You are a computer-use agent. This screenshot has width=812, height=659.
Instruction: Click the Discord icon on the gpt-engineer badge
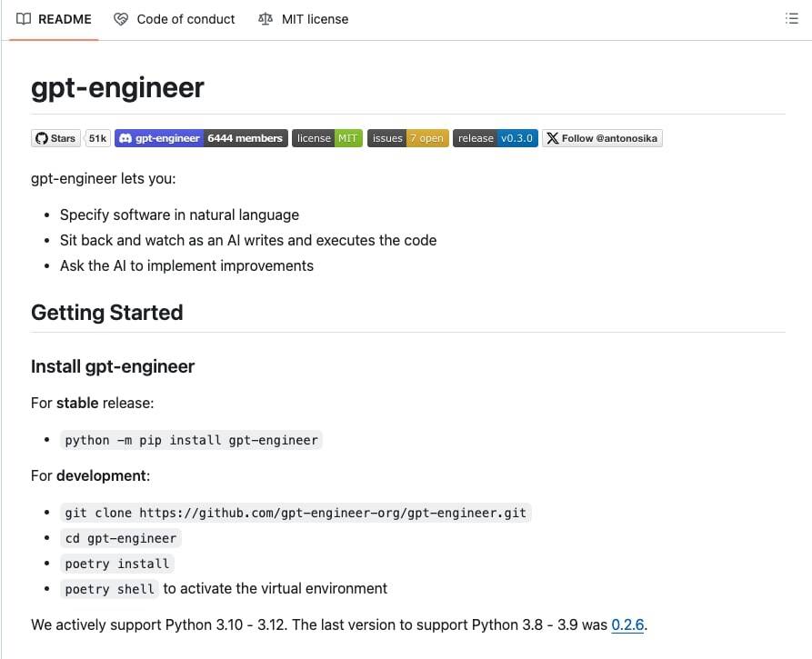coord(125,138)
